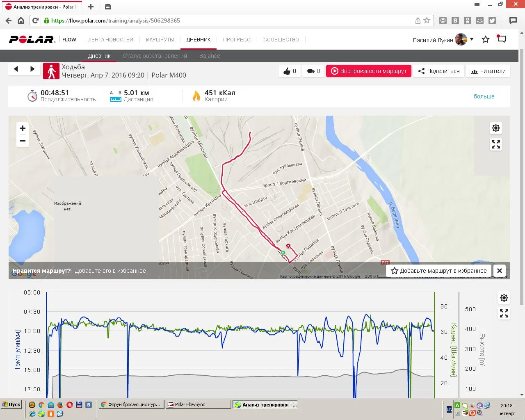
Task: Like the training with thumbs-up button
Action: tap(290, 71)
